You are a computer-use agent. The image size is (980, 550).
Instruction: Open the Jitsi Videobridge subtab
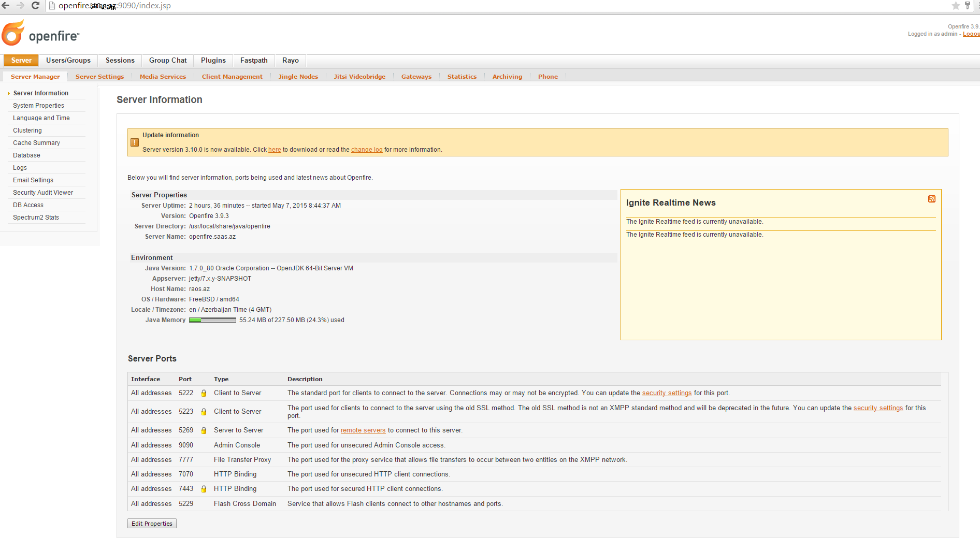pos(359,77)
